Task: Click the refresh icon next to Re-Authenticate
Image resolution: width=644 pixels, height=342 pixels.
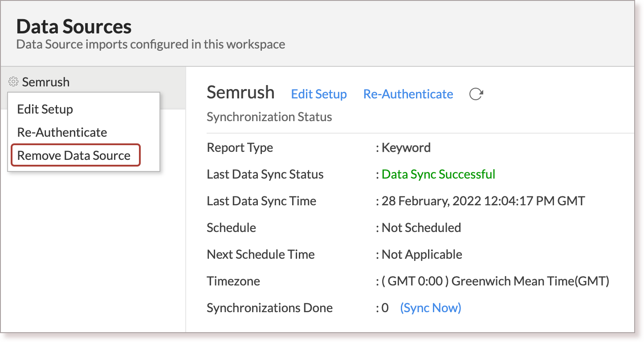Action: coord(476,94)
